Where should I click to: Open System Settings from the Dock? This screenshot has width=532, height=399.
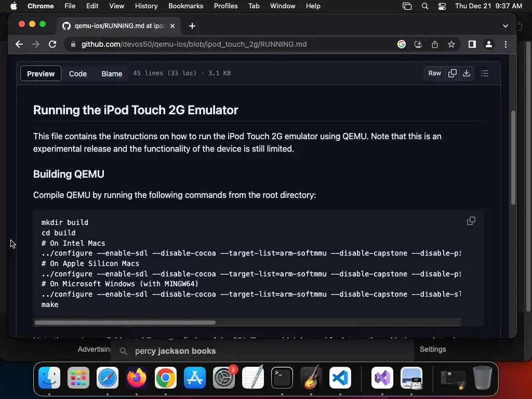pyautogui.click(x=224, y=378)
